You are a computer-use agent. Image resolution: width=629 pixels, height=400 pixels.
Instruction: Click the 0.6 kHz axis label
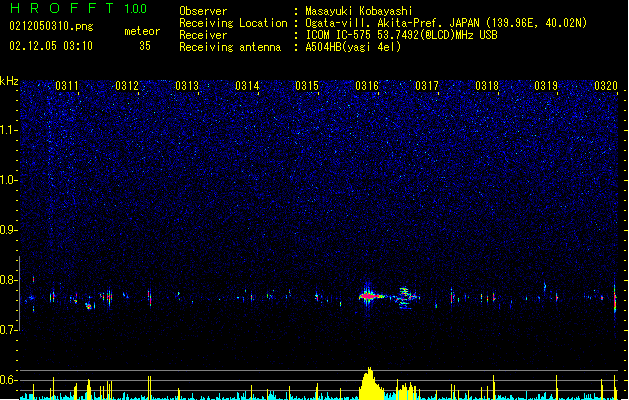[8, 380]
